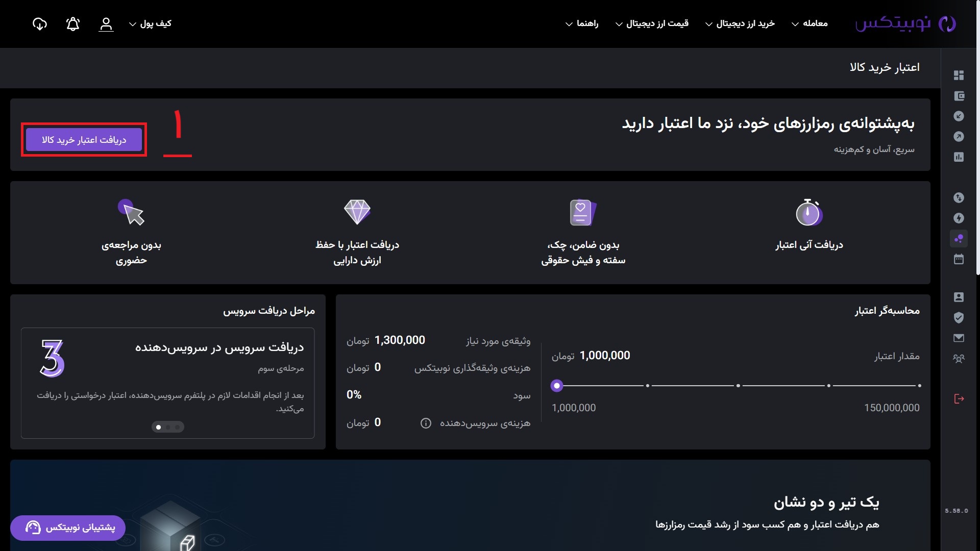Click the 0% interest value
980x551 pixels.
(x=354, y=395)
